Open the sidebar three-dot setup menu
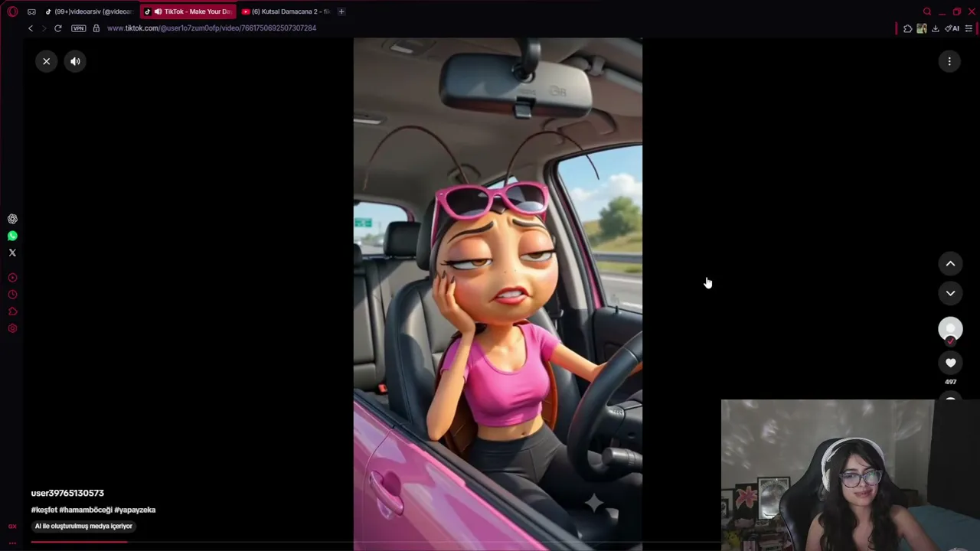The width and height of the screenshot is (980, 551). point(12,543)
